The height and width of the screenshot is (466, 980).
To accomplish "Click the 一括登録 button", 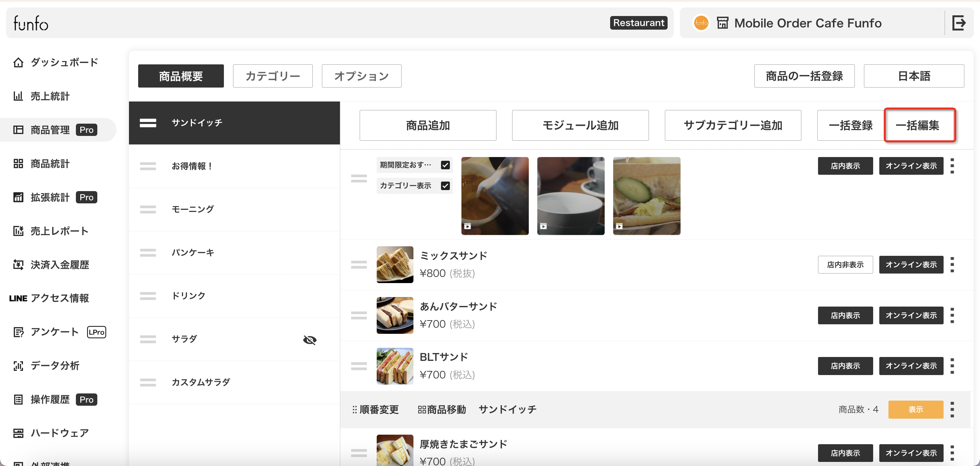I will [851, 125].
